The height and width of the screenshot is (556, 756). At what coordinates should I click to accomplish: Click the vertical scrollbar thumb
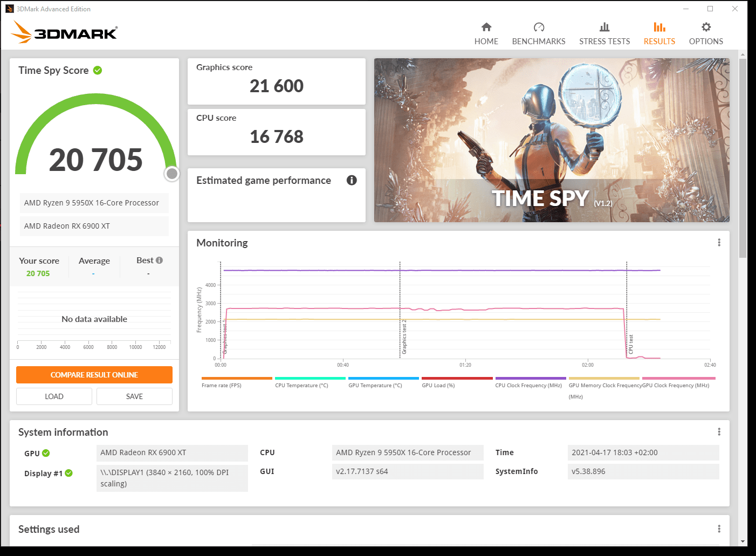[x=743, y=158]
